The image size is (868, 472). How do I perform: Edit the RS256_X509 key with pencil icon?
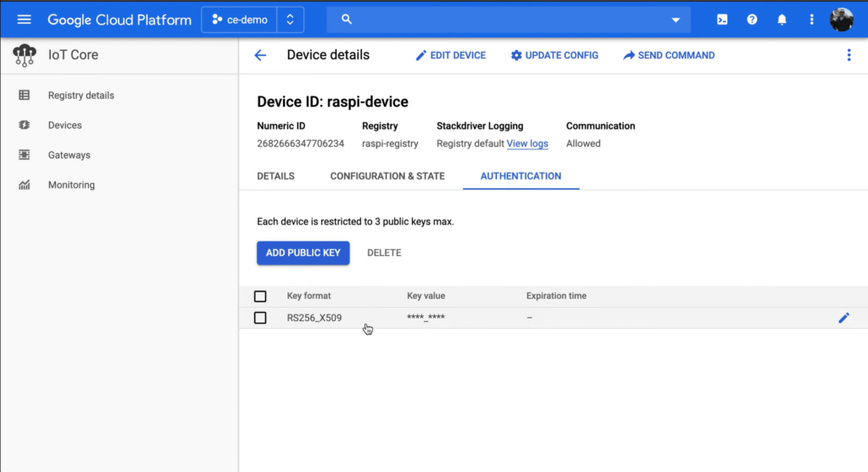pos(843,318)
